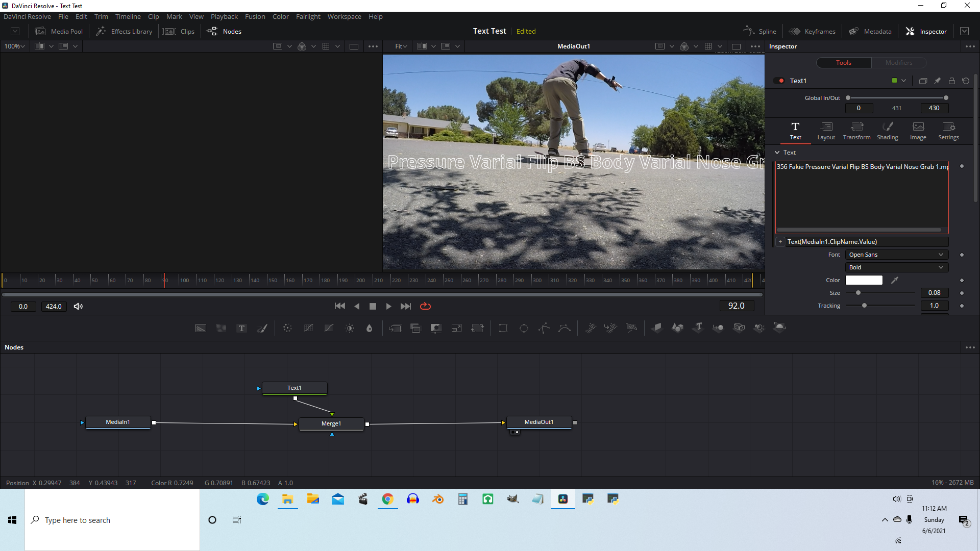
Task: Add a Color Corrector node
Action: [287, 328]
